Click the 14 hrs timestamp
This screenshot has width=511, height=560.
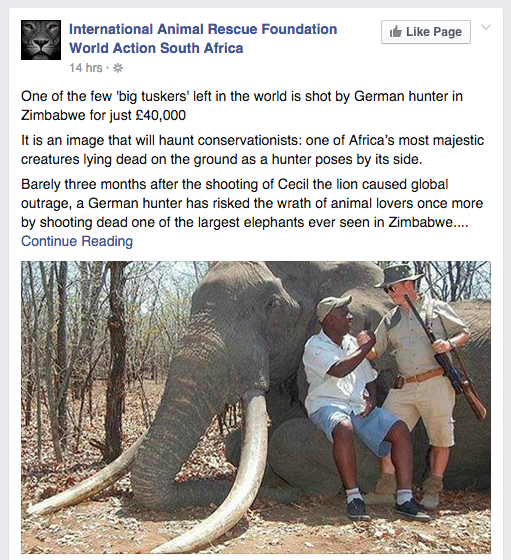coord(86,68)
